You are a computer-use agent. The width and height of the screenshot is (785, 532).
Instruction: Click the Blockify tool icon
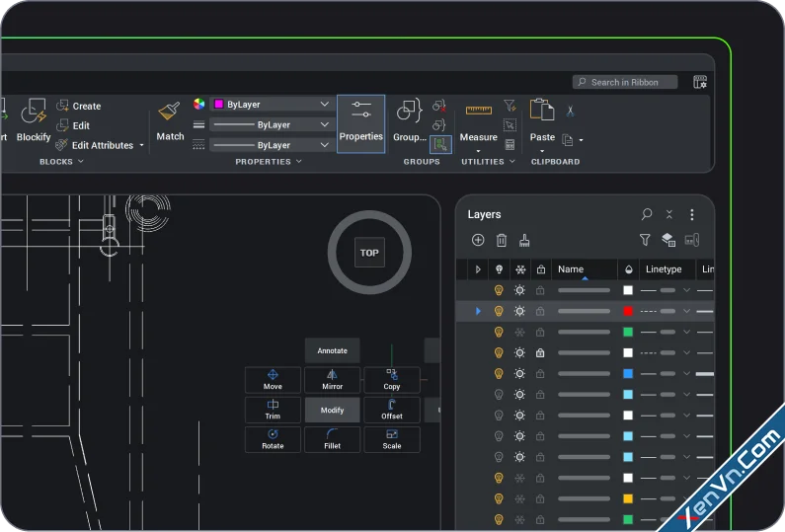click(x=34, y=112)
